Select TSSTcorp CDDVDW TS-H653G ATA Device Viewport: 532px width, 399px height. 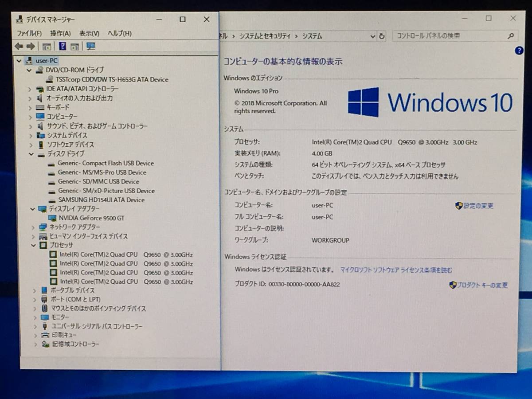click(112, 79)
